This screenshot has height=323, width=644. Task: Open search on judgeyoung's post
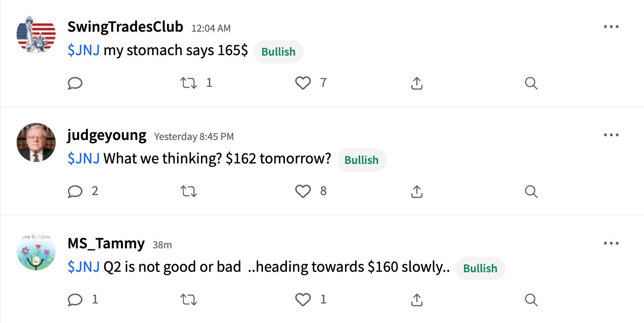coord(531,191)
